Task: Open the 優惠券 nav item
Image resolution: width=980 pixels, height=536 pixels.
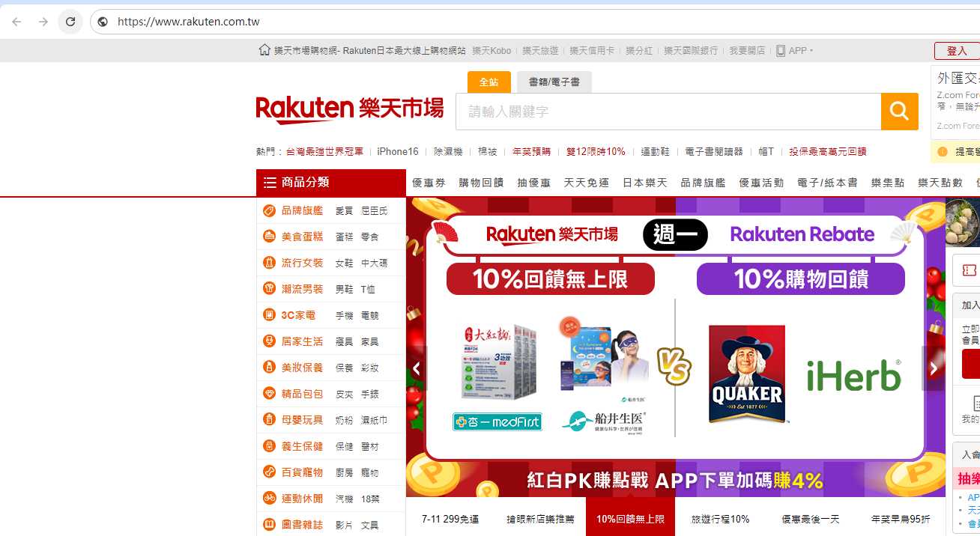Action: pos(429,183)
